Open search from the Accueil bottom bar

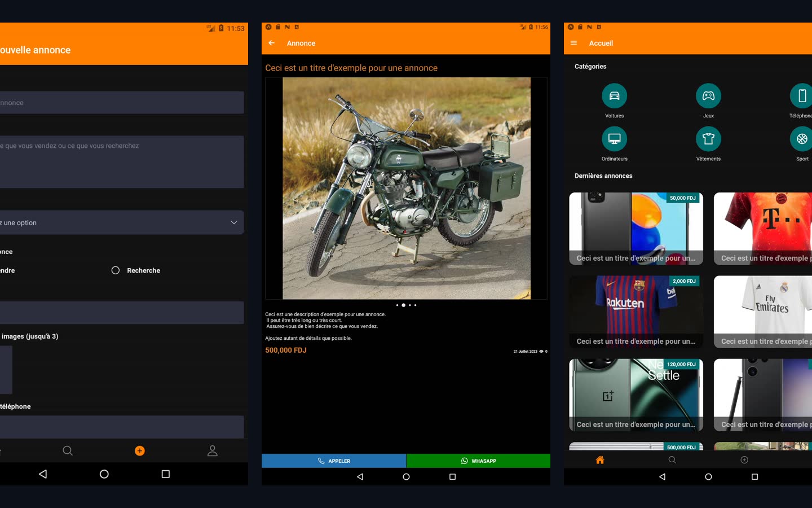coord(672,460)
